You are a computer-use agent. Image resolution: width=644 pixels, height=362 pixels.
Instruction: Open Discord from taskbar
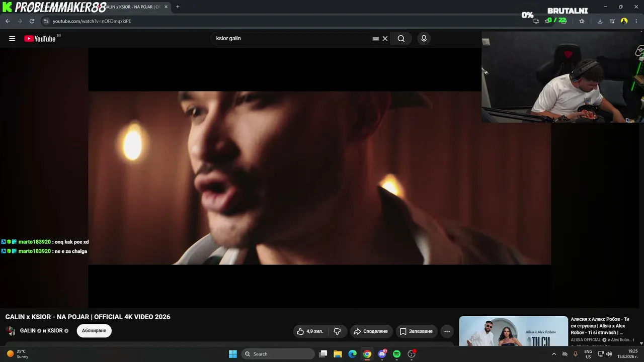(382, 354)
